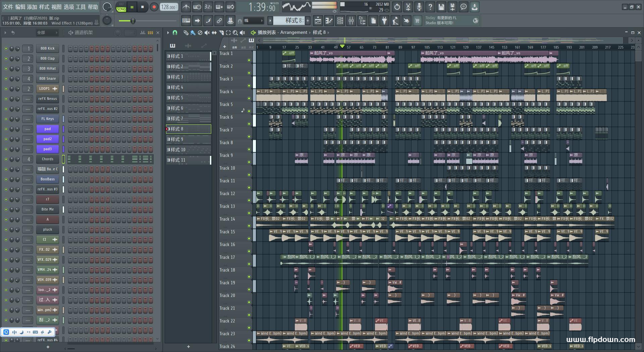Image resolution: width=644 pixels, height=352 pixels.
Task: Mute playlist Track 20 green dot
Action: 249,302
